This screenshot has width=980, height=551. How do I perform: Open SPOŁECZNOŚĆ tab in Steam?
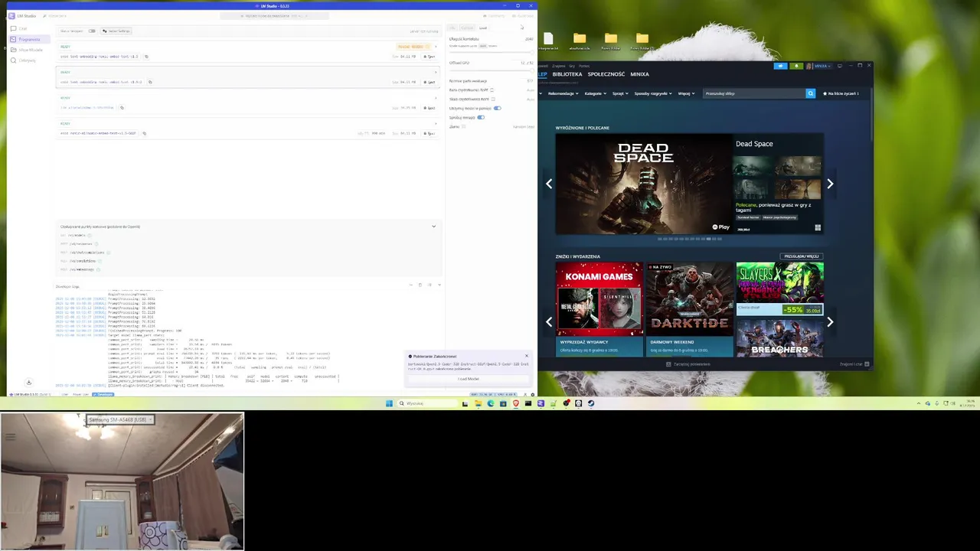click(x=606, y=74)
